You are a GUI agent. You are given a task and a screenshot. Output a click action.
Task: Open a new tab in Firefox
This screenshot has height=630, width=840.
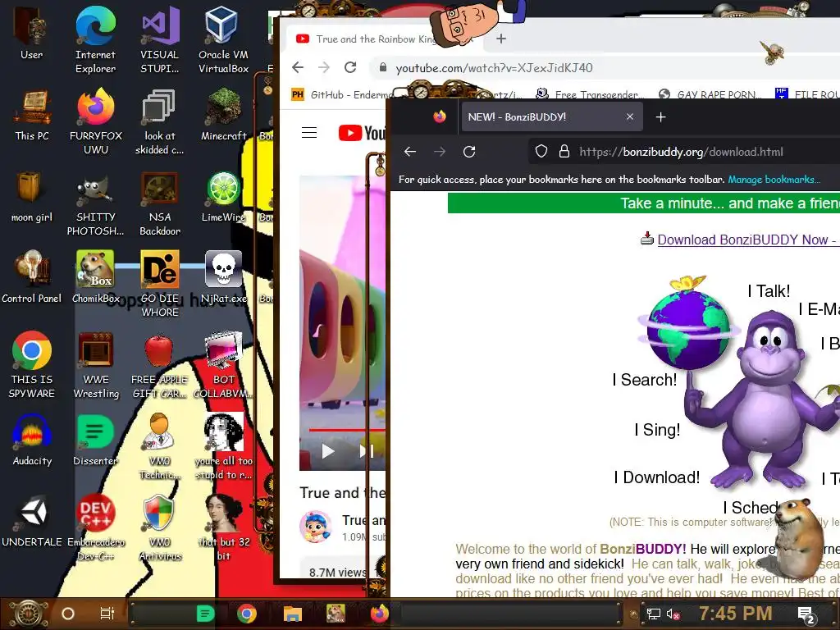coord(661,117)
